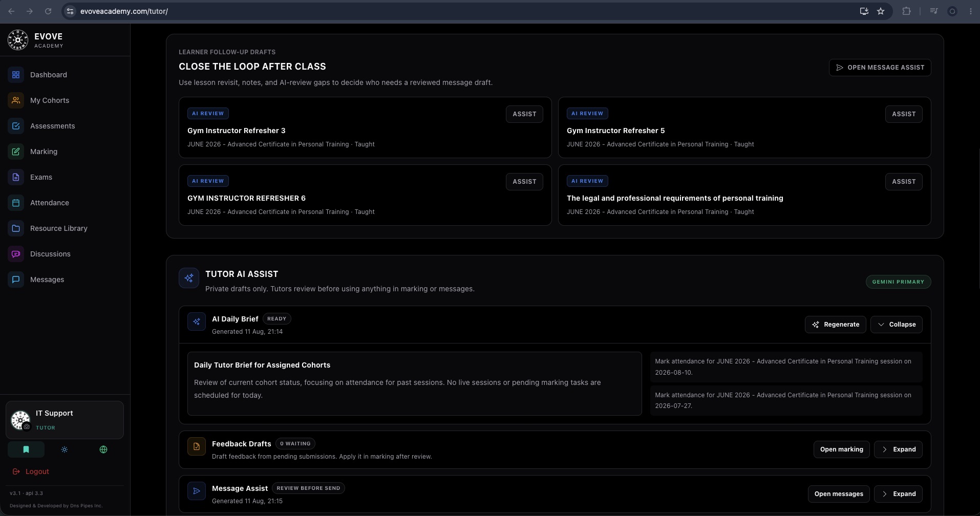Click Assist for Gym Instructor Refresher 3
The image size is (980, 516).
pos(524,114)
